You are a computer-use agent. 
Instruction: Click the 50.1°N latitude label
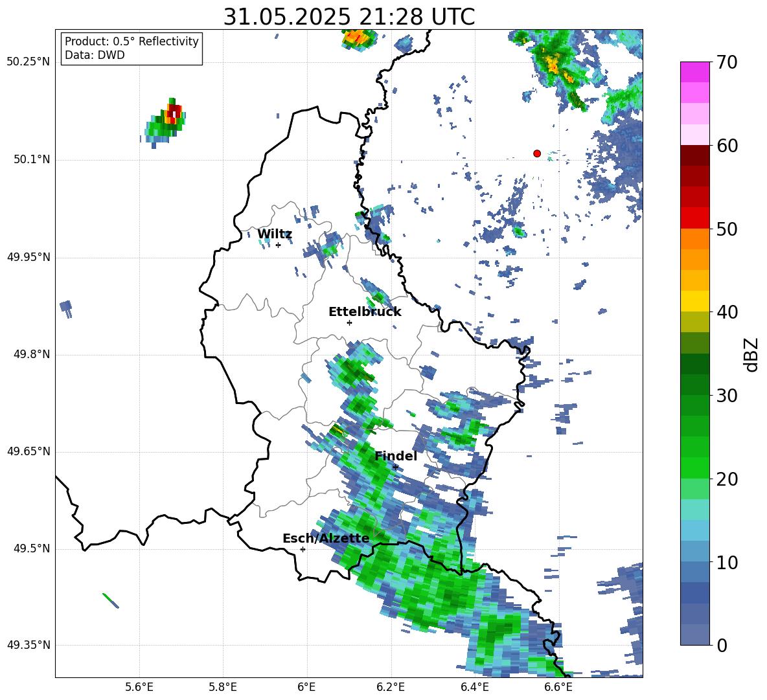pyautogui.click(x=32, y=160)
